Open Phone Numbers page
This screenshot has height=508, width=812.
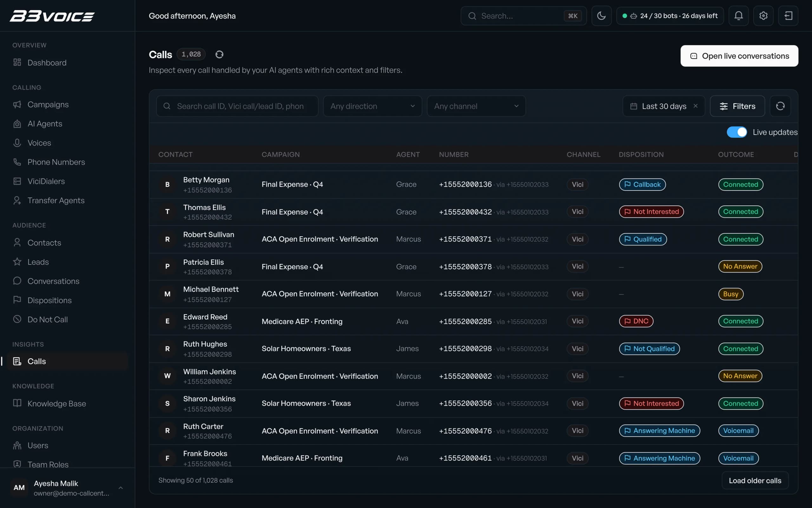[x=67, y=162]
